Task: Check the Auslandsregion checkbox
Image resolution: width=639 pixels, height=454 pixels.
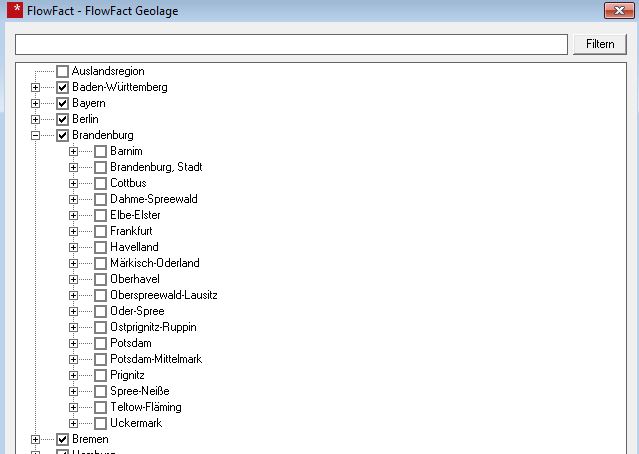Action: click(x=63, y=72)
